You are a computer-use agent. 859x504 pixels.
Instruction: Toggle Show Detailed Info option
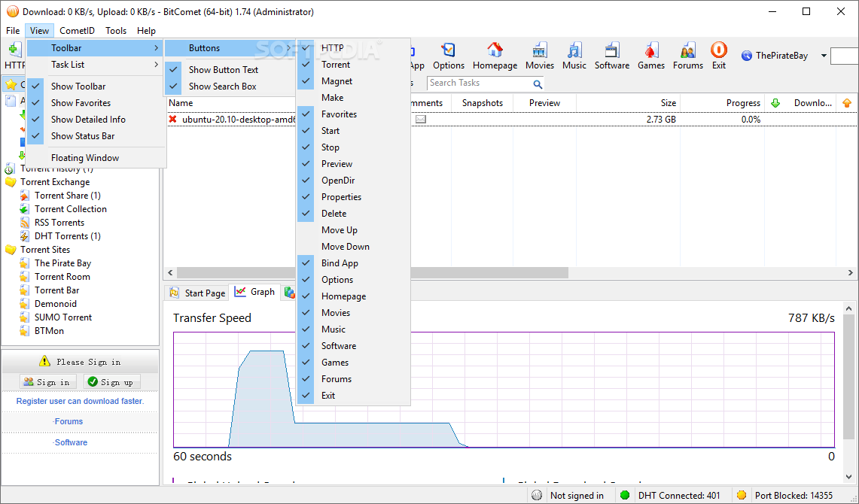pyautogui.click(x=97, y=120)
